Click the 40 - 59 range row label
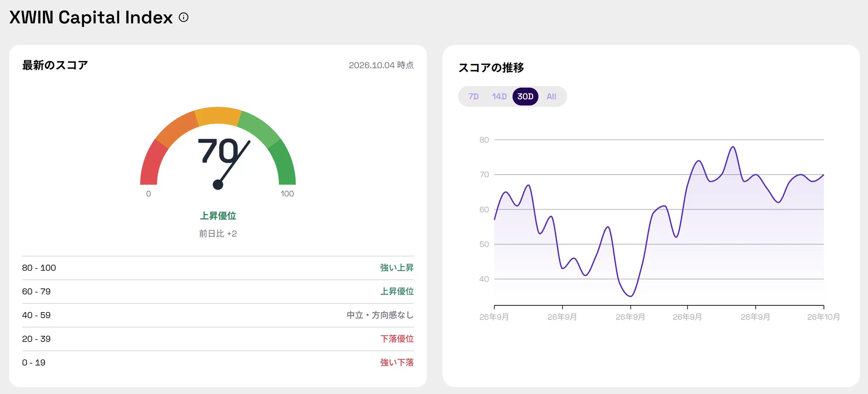The height and width of the screenshot is (394, 868). coord(36,316)
